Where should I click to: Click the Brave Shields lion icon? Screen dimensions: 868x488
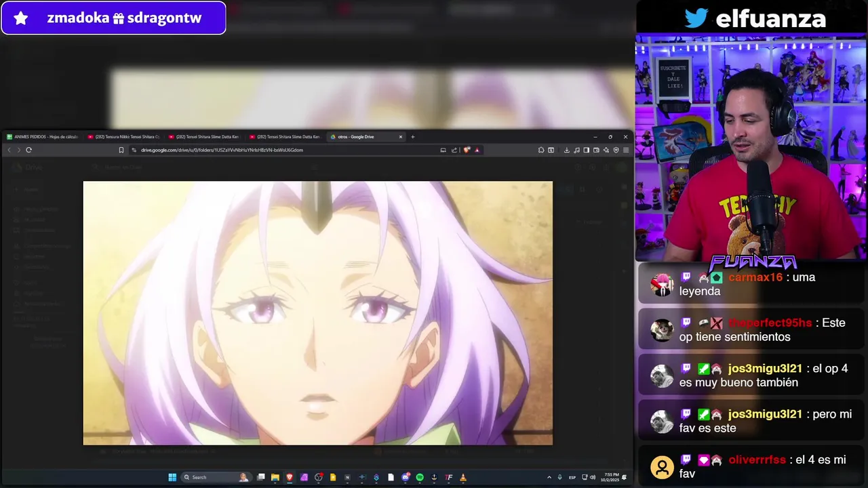[x=467, y=150]
